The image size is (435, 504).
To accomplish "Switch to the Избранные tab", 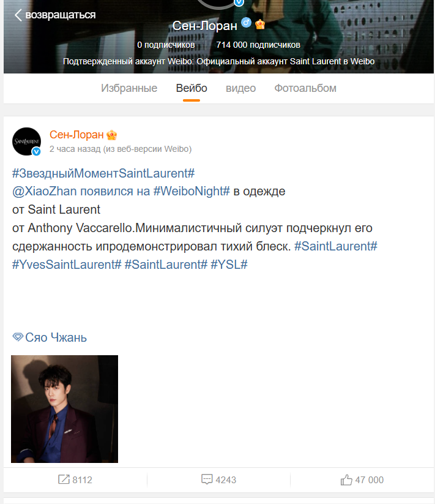I will [x=129, y=88].
